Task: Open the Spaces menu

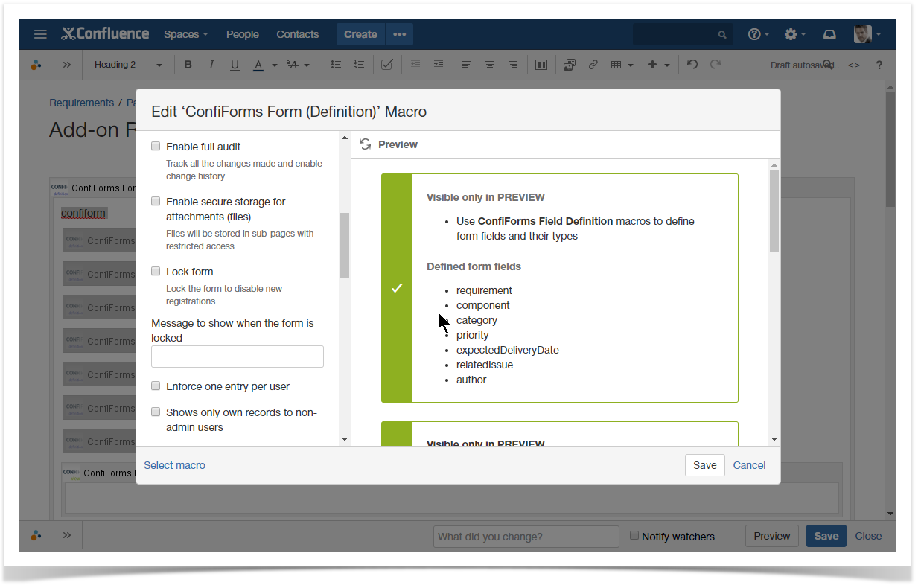Action: coord(185,34)
